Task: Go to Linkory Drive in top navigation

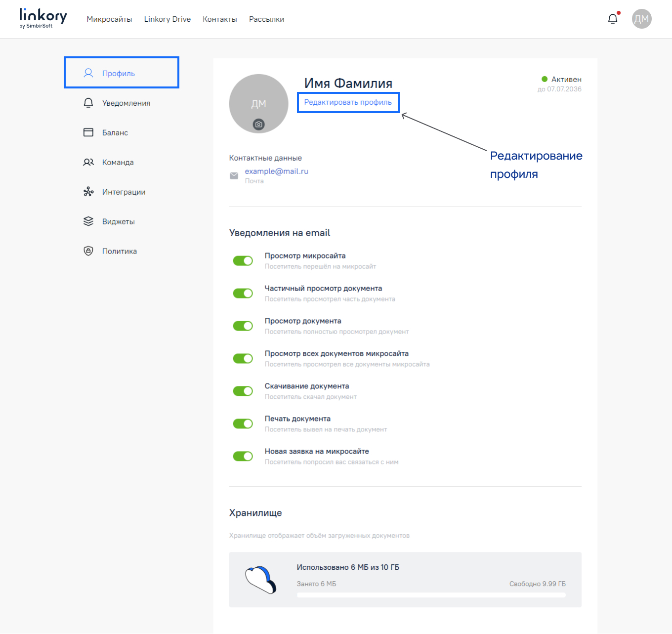Action: click(168, 19)
